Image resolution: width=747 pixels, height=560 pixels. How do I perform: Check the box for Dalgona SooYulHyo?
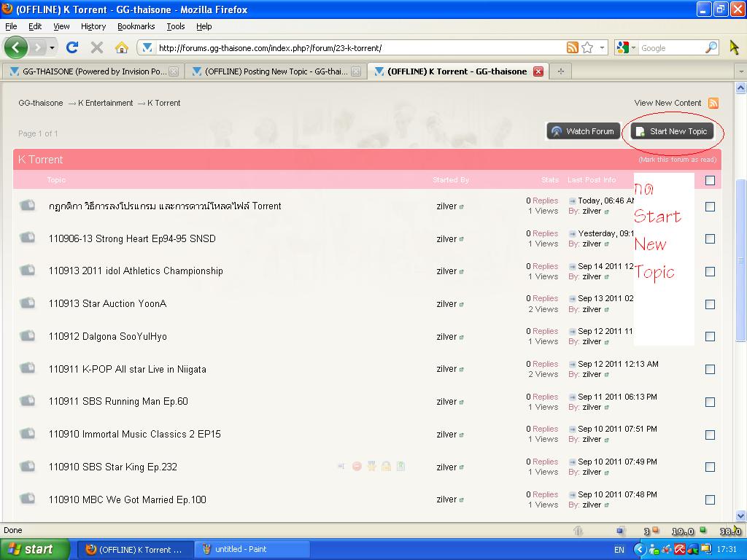pyautogui.click(x=710, y=337)
